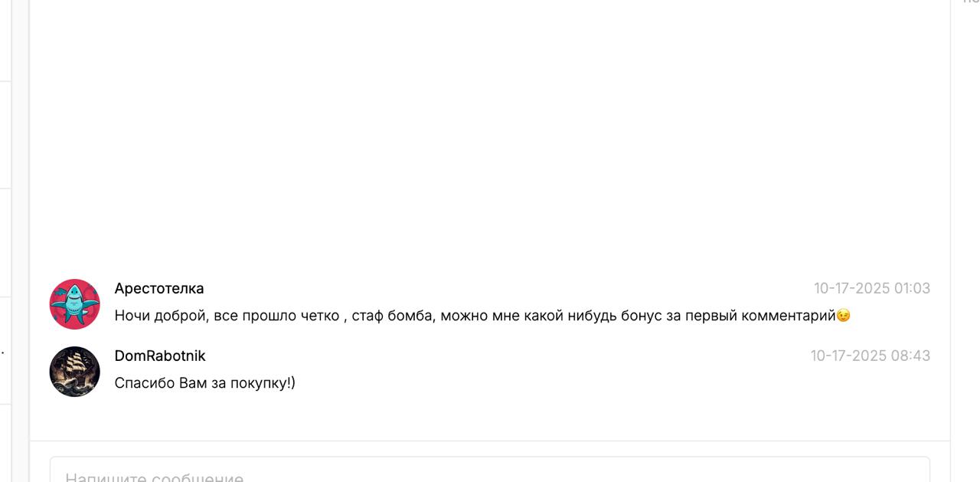This screenshot has width=980, height=482.
Task: Click the 10-17-2025 08:43 timestamp
Action: pyautogui.click(x=870, y=356)
